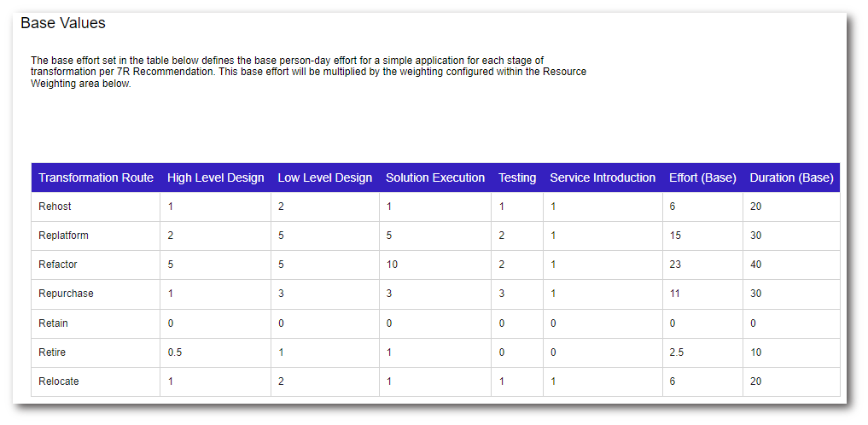Select the Duration (Base) column header
The image size is (868, 425).
tap(791, 178)
